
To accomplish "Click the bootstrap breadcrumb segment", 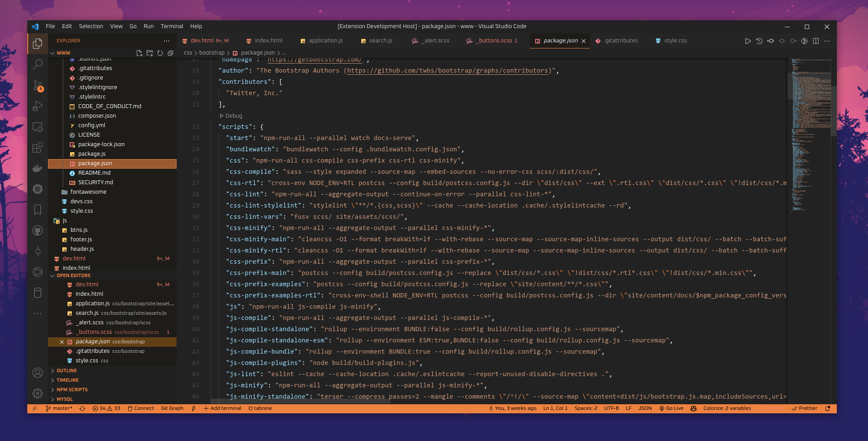I will pos(212,53).
